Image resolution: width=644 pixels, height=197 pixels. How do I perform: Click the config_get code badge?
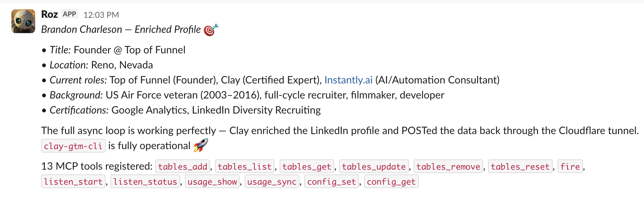coord(391,182)
